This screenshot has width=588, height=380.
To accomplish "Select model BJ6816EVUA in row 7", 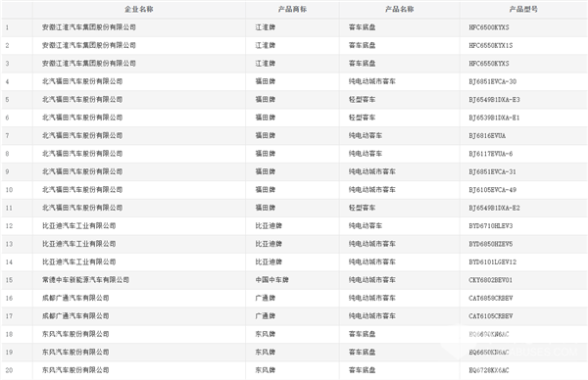I will (487, 136).
